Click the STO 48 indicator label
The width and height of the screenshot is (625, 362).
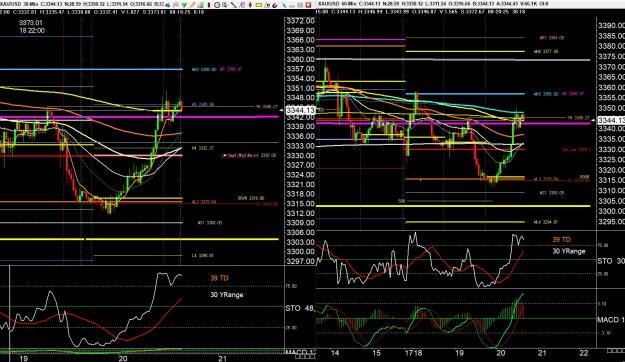(300, 308)
